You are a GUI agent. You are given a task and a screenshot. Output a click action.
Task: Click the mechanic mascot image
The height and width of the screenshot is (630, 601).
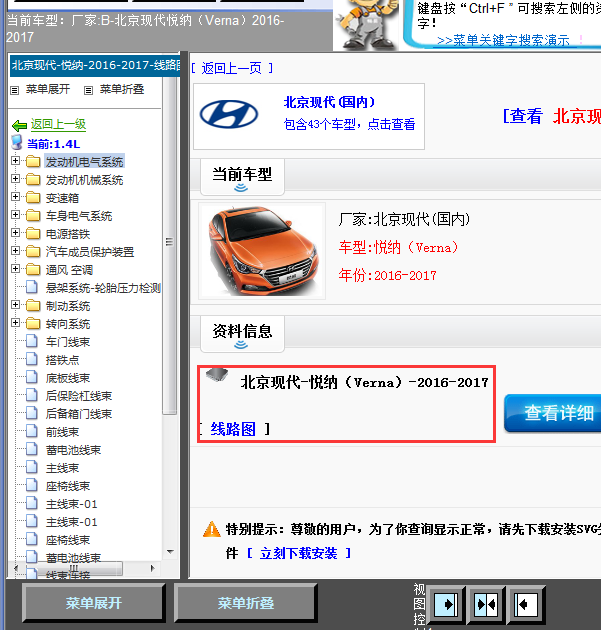[x=366, y=24]
